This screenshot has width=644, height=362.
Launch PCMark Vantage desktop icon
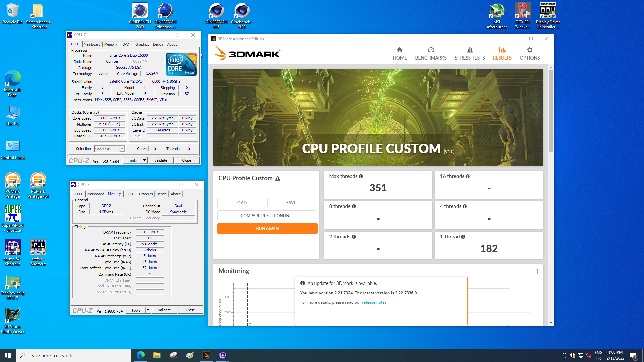[13, 185]
